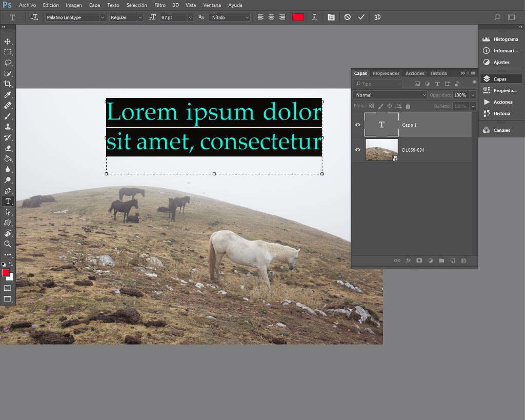Select the Eyedropper tool
This screenshot has height=420, width=525.
(x=7, y=95)
